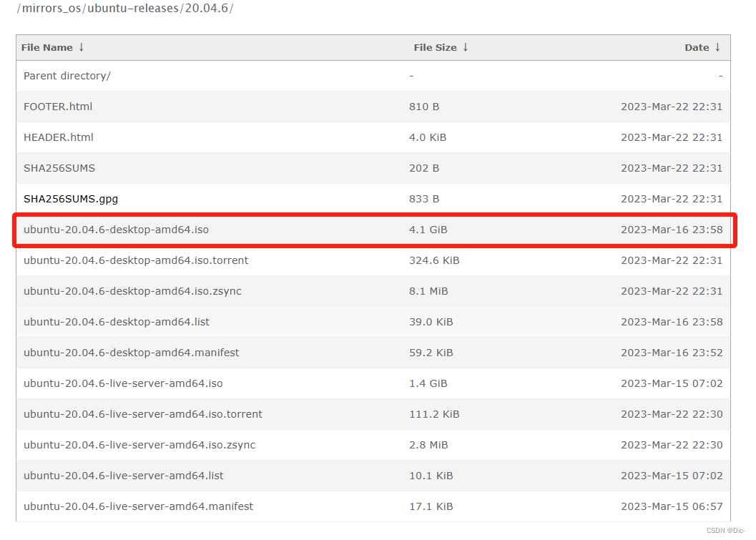Click the 833 B size cell

(x=424, y=199)
